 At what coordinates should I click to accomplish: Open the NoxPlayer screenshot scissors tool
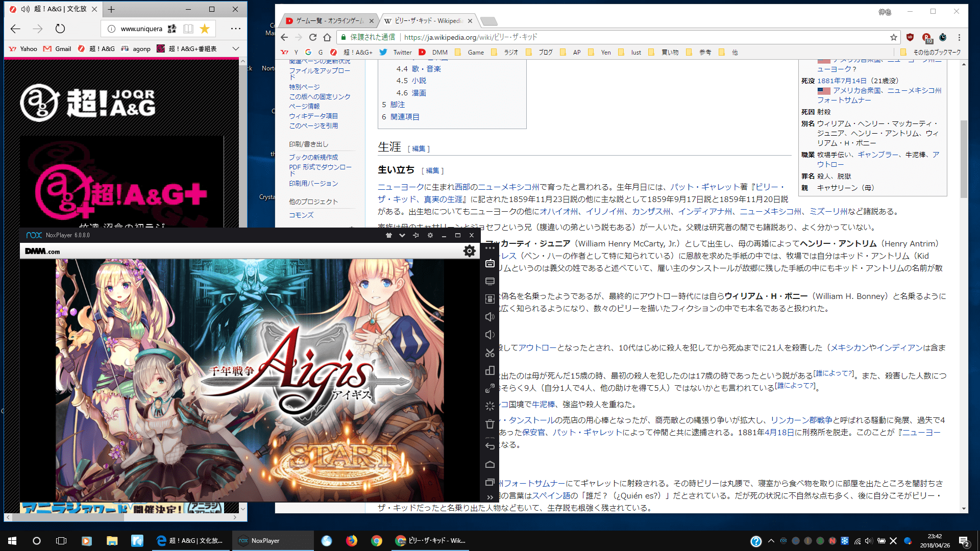489,353
